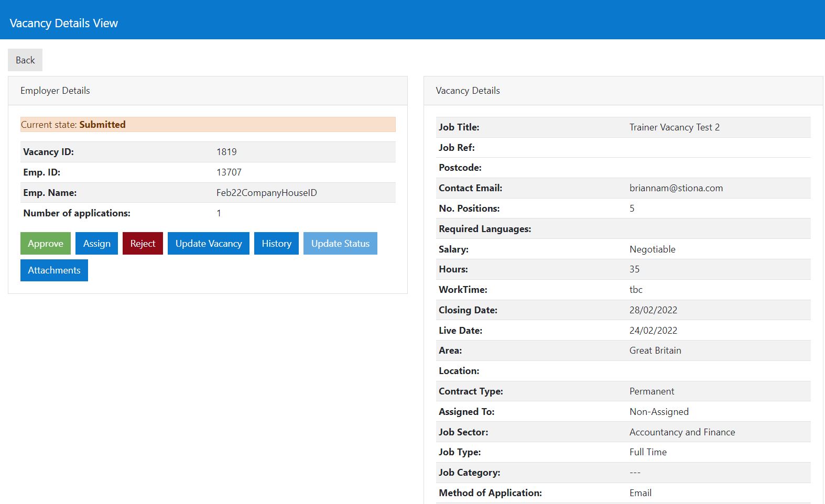Open the Attachments button

pyautogui.click(x=54, y=270)
